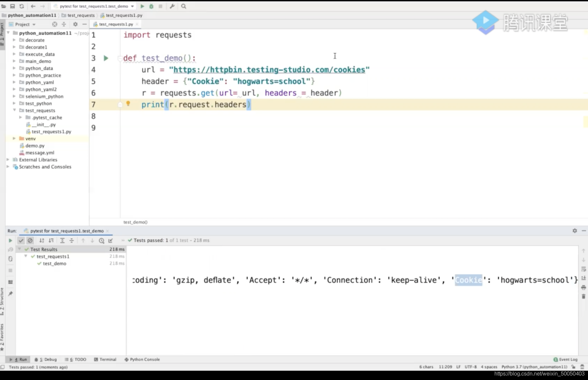Expand the .pytest_cache folder
Image resolution: width=588 pixels, height=380 pixels.
click(x=20, y=117)
